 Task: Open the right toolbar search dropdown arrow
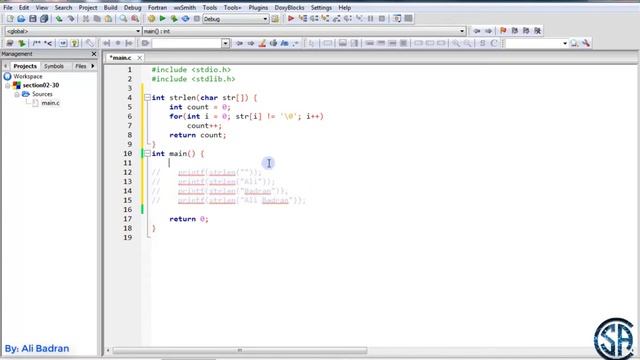(565, 43)
